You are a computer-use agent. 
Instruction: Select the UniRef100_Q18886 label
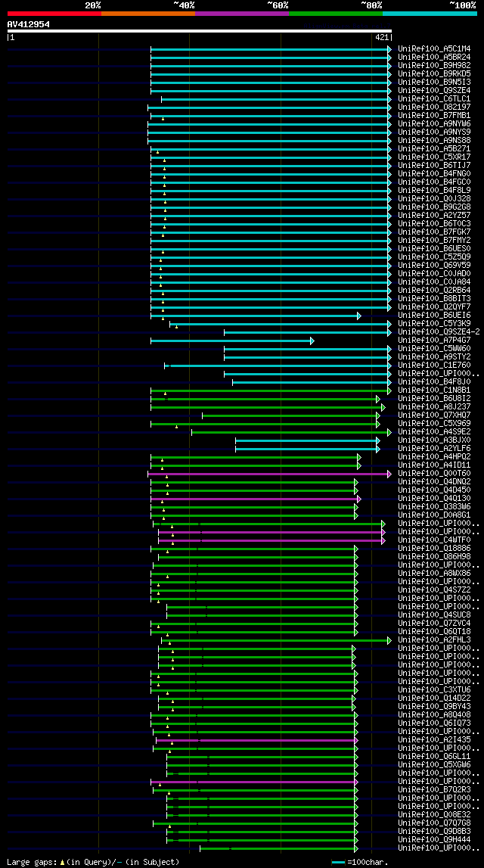click(434, 548)
